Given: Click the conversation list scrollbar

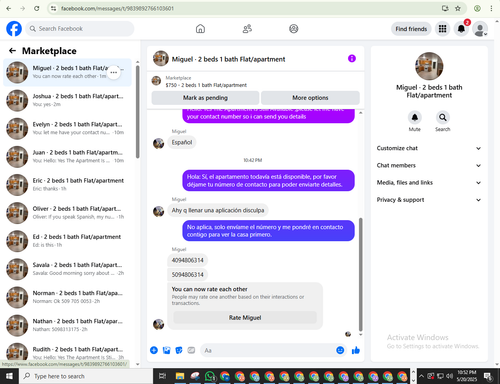Looking at the screenshot, I should click(138, 112).
